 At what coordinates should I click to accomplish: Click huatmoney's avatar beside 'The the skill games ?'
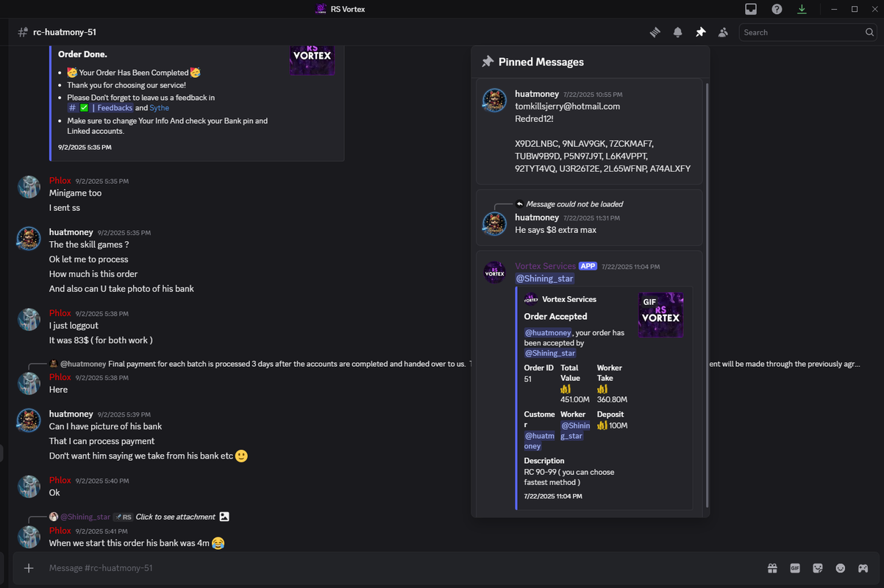point(29,238)
